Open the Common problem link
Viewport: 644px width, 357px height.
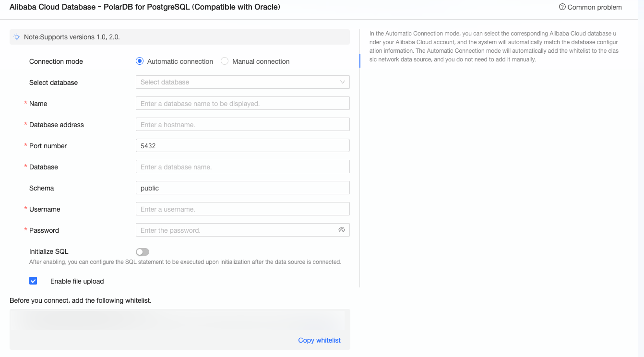click(x=594, y=7)
